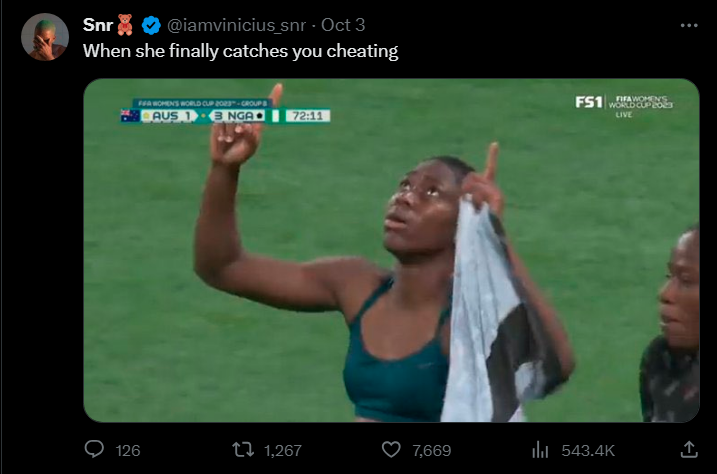Click the 7,669 likes count

point(432,451)
